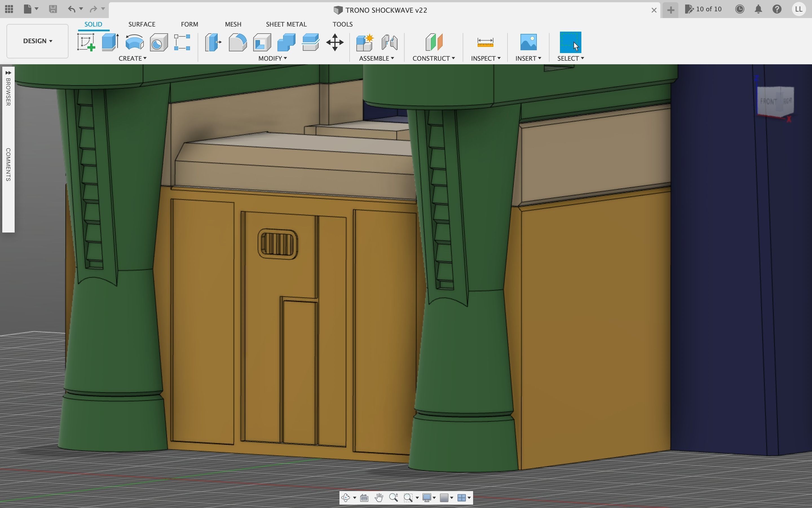Select the Rectangular Pattern tool

(x=182, y=42)
